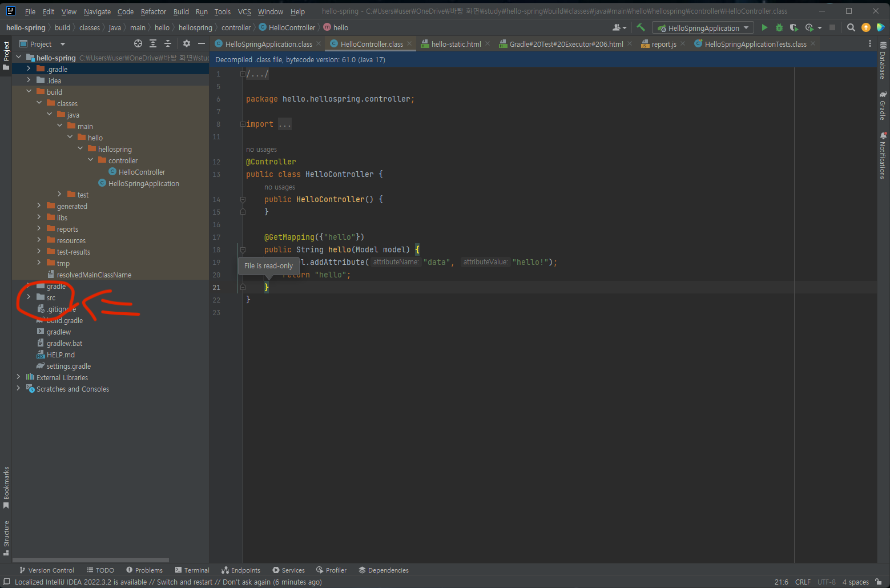Select build.gradle file in tree
The height and width of the screenshot is (588, 890).
(65, 320)
